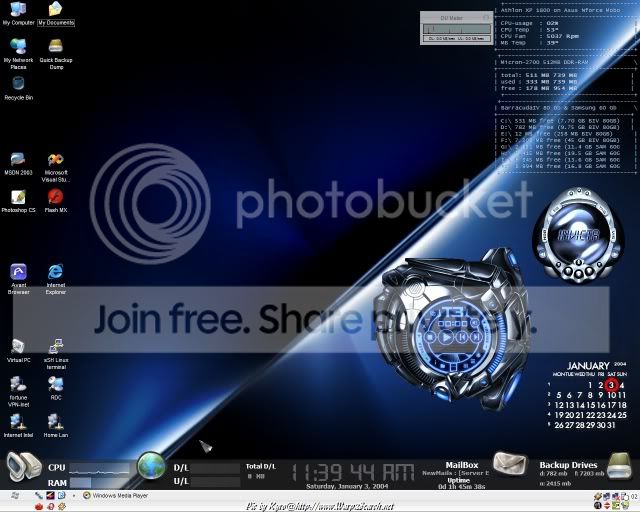Select the Recycle Bin icon
Image resolution: width=640 pixels, height=512 pixels.
pyautogui.click(x=18, y=88)
